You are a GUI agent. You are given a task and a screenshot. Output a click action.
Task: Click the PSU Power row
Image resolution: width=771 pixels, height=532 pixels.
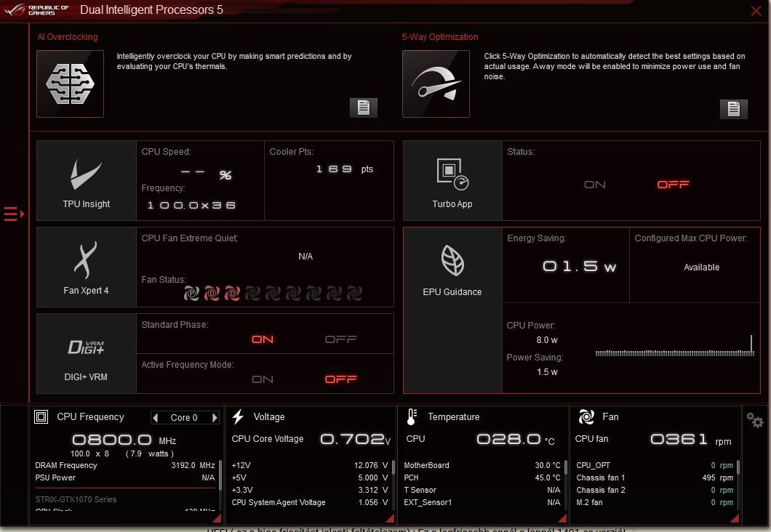tap(125, 477)
